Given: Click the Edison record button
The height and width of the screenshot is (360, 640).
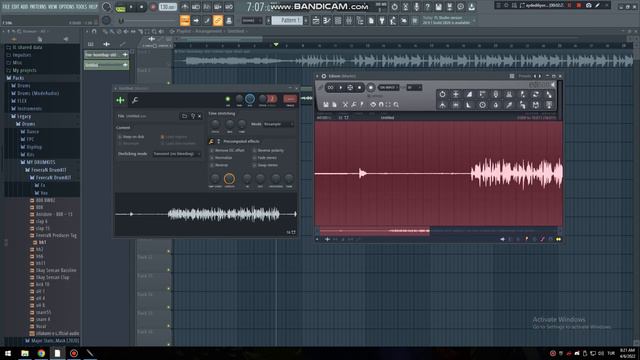Looking at the screenshot, I should [371, 87].
